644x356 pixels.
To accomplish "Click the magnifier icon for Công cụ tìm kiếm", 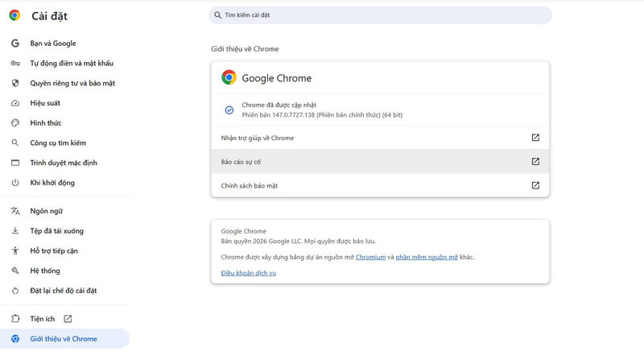I will point(15,143).
